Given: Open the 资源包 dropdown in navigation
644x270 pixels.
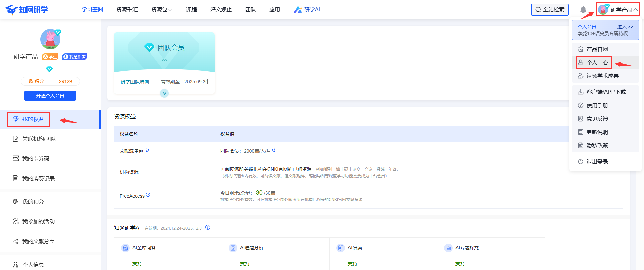Looking at the screenshot, I should (161, 10).
